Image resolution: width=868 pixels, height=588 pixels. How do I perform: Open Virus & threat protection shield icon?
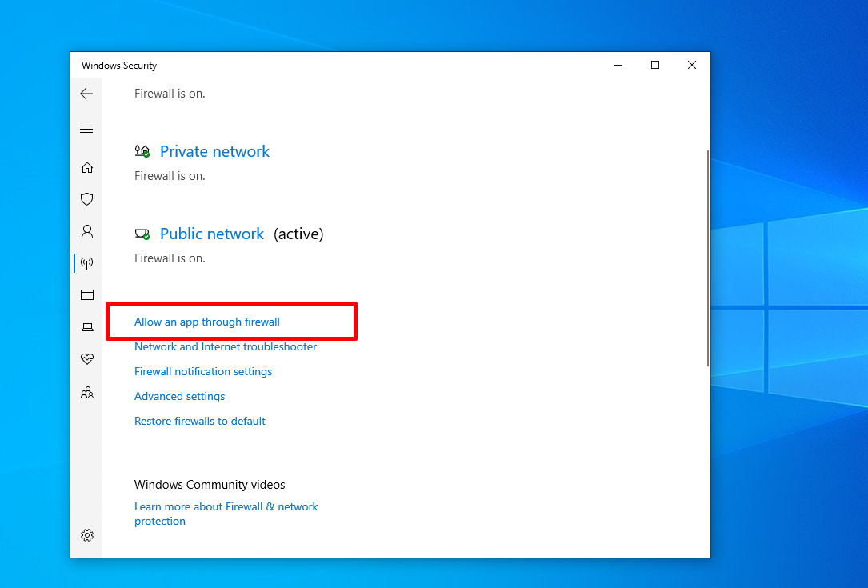coord(87,199)
